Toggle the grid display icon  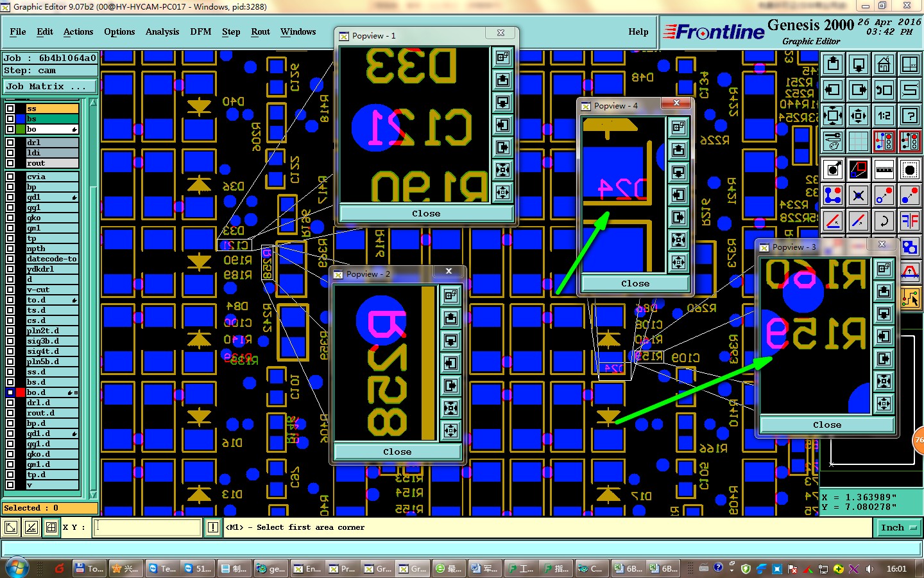(x=859, y=141)
